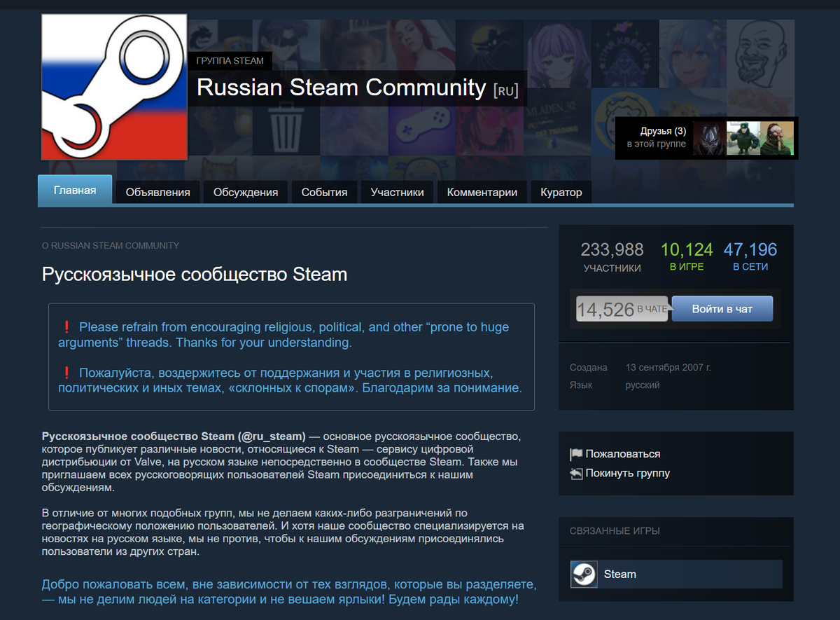Open the Steam related game entry

[x=676, y=574]
